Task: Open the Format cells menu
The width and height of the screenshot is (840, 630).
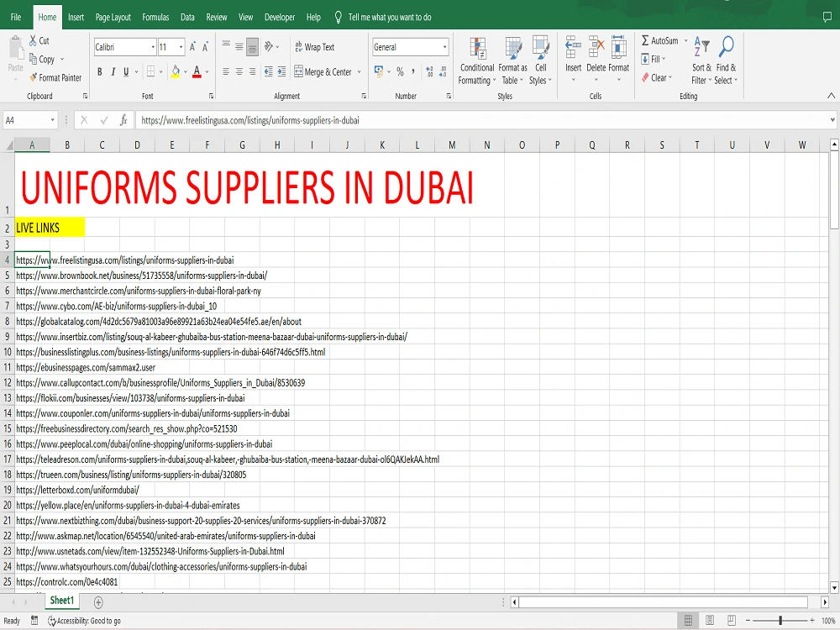Action: pos(619,59)
